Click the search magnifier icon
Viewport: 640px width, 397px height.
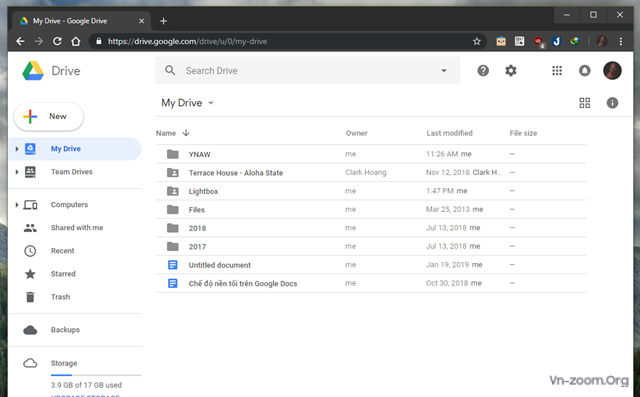tap(170, 71)
